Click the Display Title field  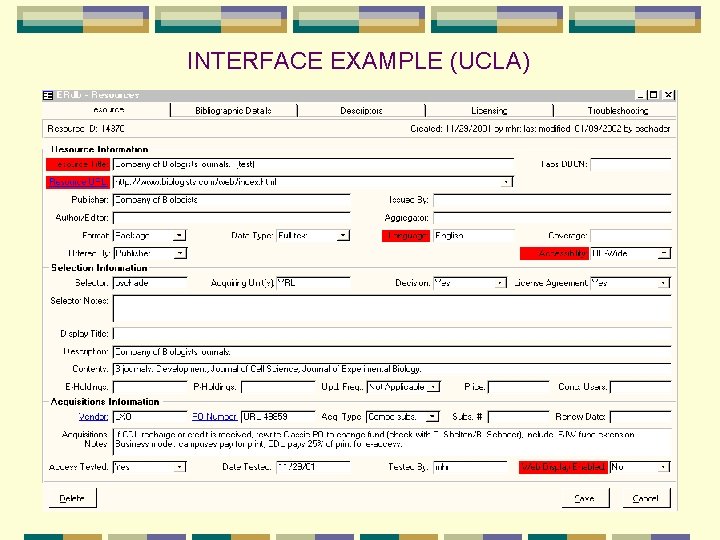[x=392, y=334]
